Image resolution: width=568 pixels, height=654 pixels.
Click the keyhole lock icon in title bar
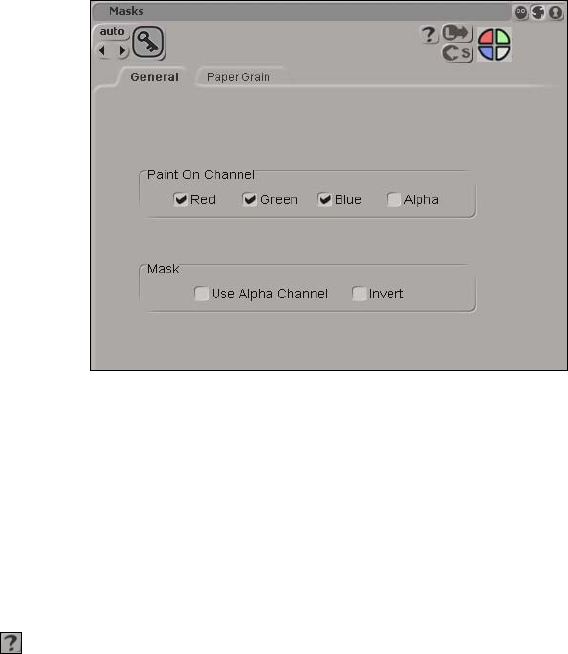tap(555, 13)
